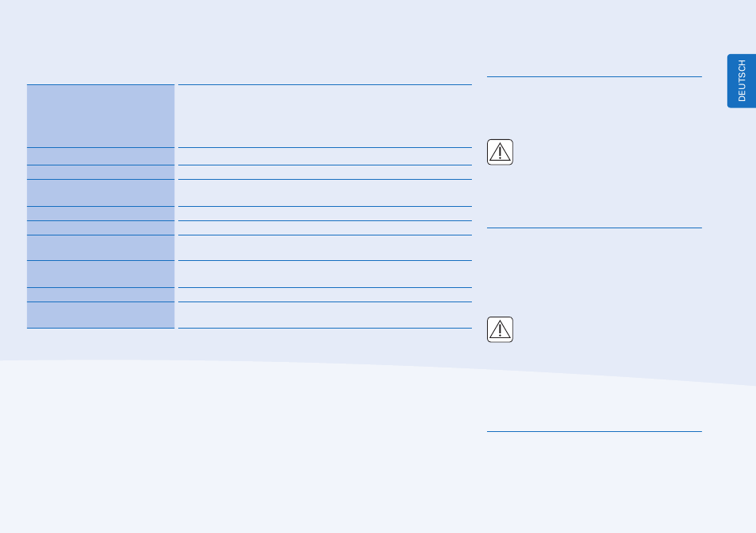Click the eighth-row unshaded table cell
Image resolution: width=756 pixels, height=533 pixels.
pyautogui.click(x=325, y=274)
